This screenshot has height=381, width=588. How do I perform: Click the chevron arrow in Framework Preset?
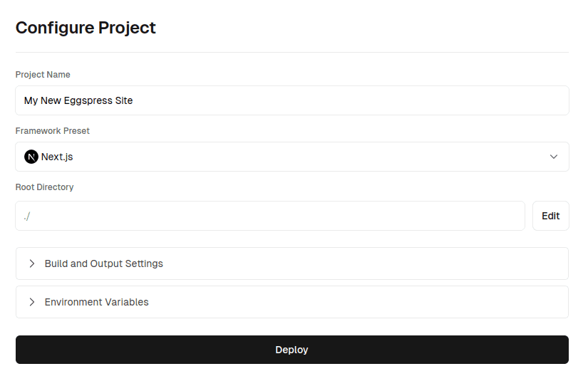[554, 157]
